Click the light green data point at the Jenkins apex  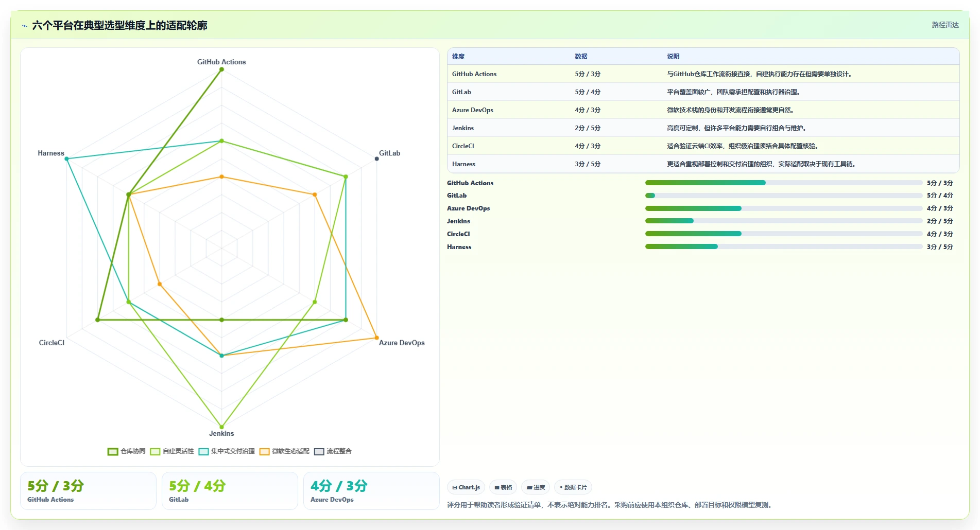coord(221,427)
